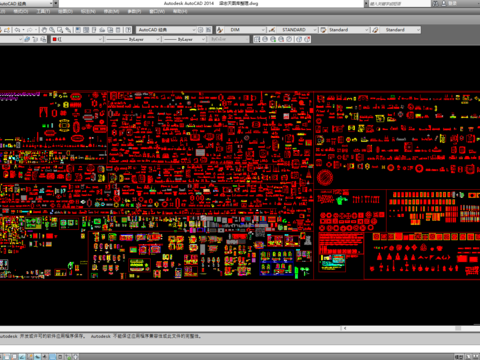The image size is (480, 360).
Task: Click the Undo arrow icon
Action: 18,30
